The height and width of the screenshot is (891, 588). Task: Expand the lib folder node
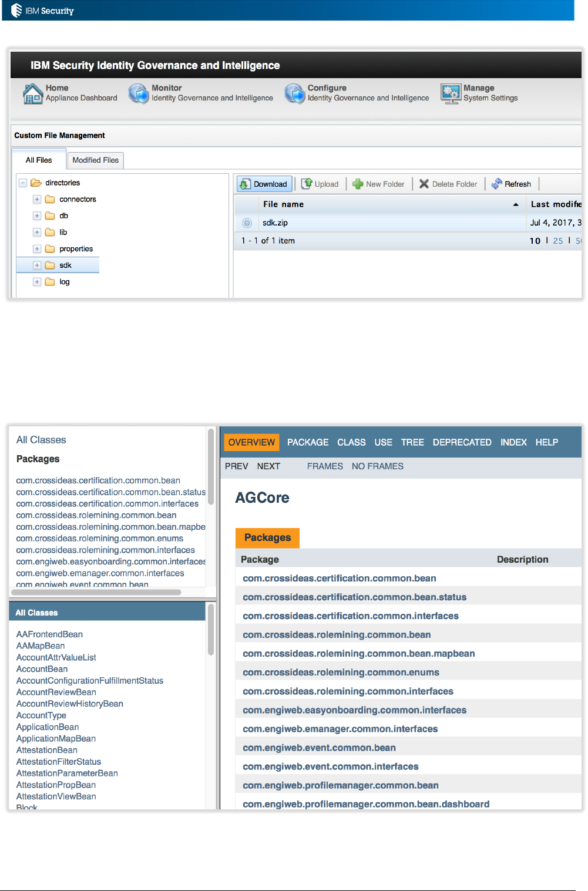36,232
